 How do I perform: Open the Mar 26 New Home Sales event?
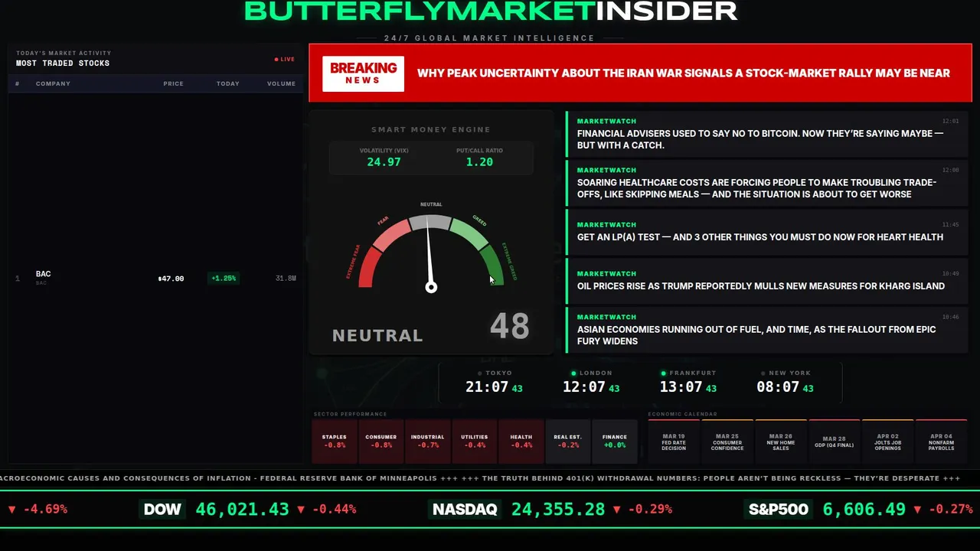pos(781,442)
